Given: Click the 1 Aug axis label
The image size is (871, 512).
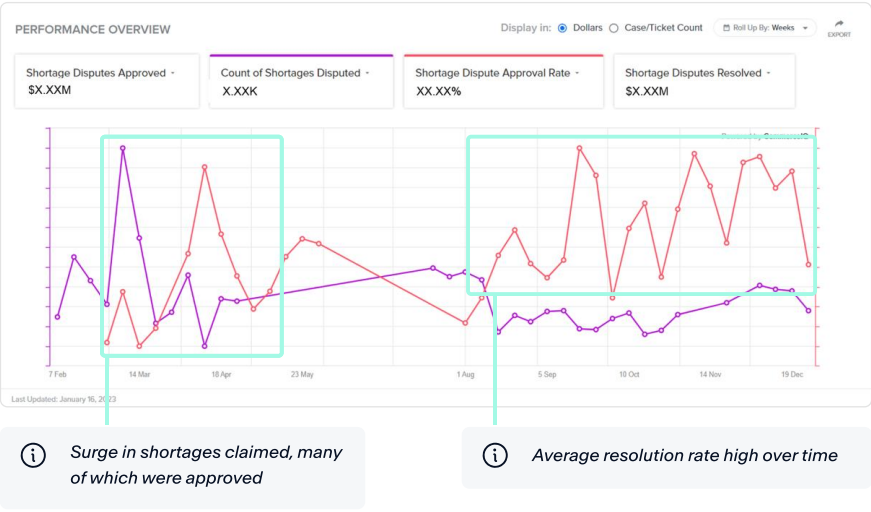Looking at the screenshot, I should (x=465, y=374).
